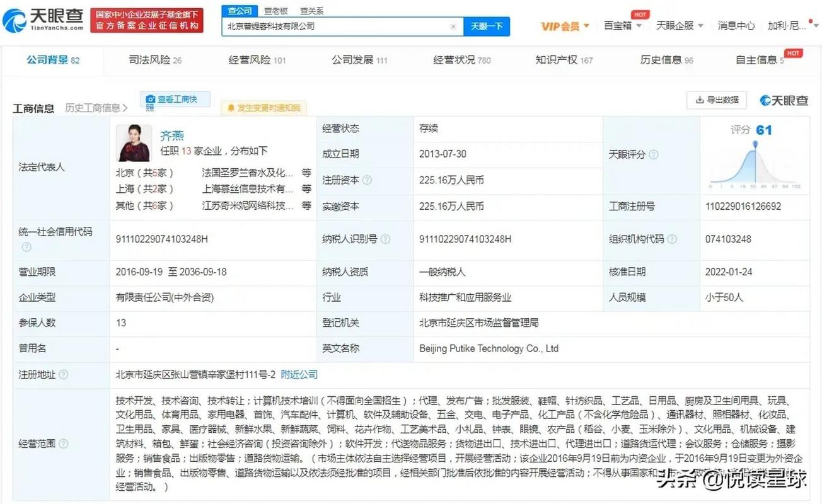Viewport: 822px width, 504px height.
Task: Click the 小于50人 staff size value
Action: pos(724,297)
